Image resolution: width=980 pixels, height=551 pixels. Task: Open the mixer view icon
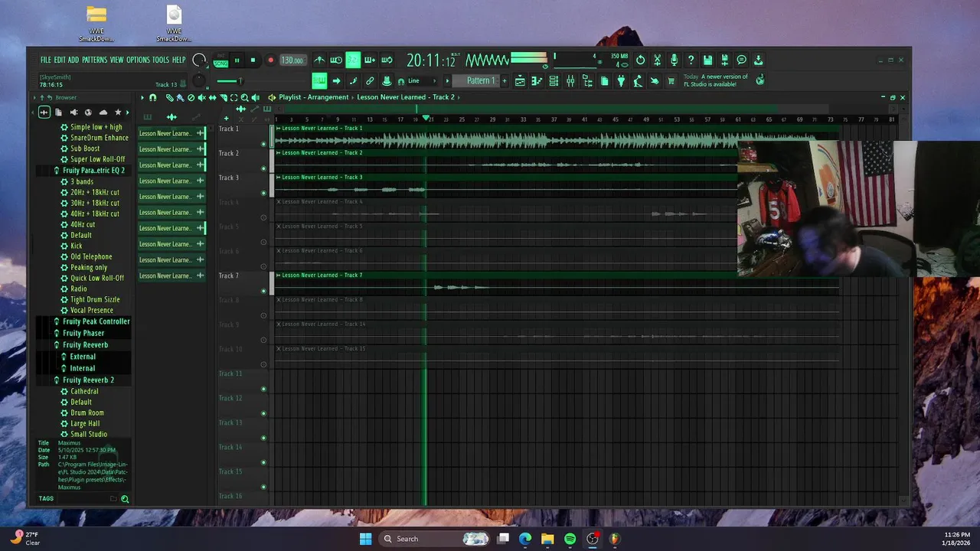pyautogui.click(x=570, y=80)
